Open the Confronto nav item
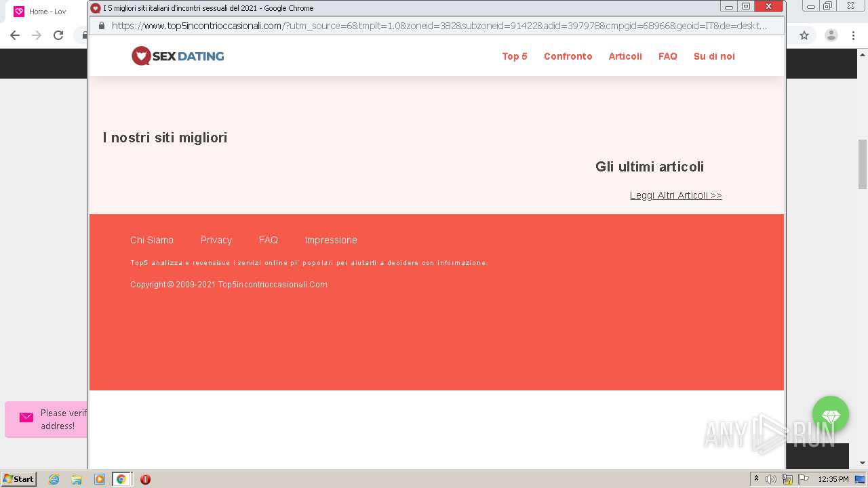The image size is (868, 488). pyautogui.click(x=568, y=56)
